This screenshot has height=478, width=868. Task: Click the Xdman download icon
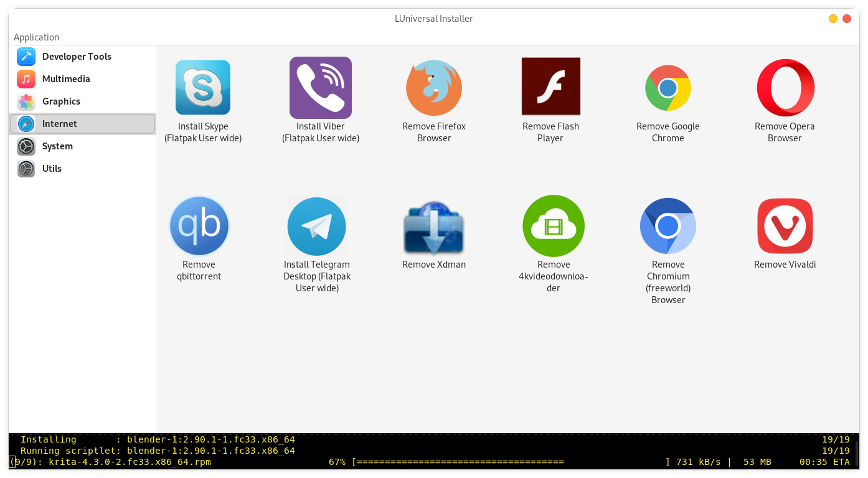point(434,227)
